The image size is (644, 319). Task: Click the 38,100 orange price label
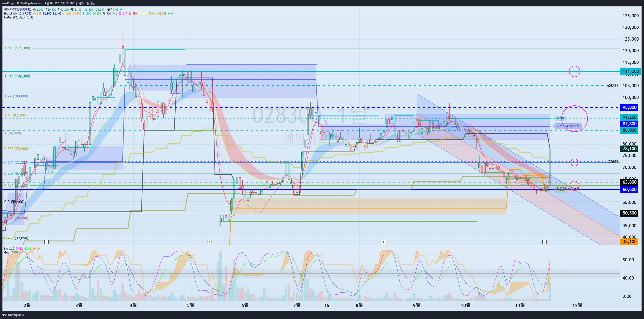629,241
